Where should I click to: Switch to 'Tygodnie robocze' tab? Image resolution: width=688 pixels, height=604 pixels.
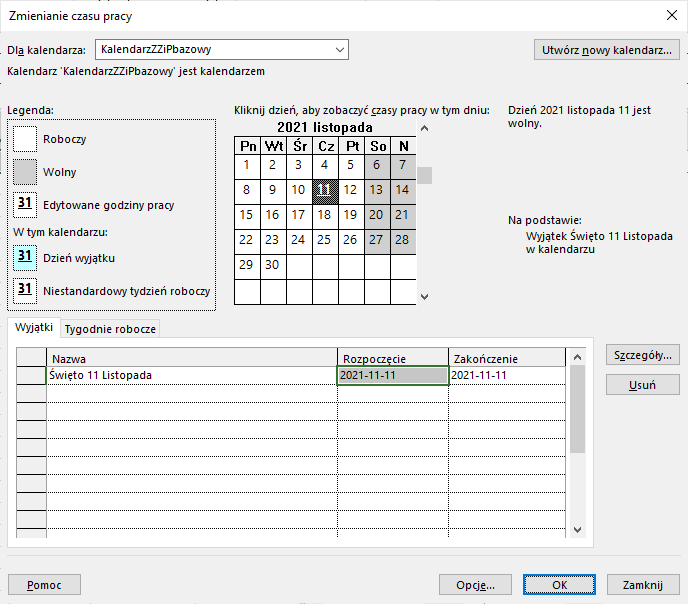click(x=111, y=329)
